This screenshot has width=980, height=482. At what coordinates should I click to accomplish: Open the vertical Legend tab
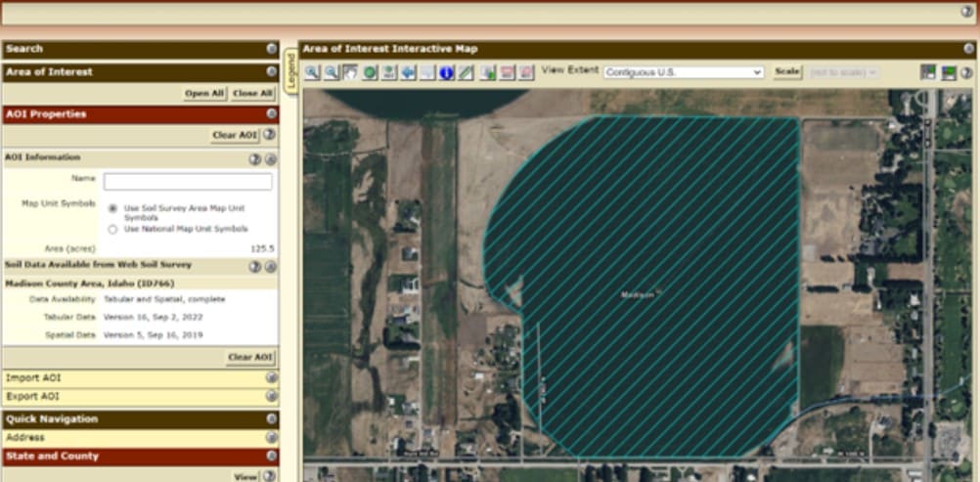point(290,70)
